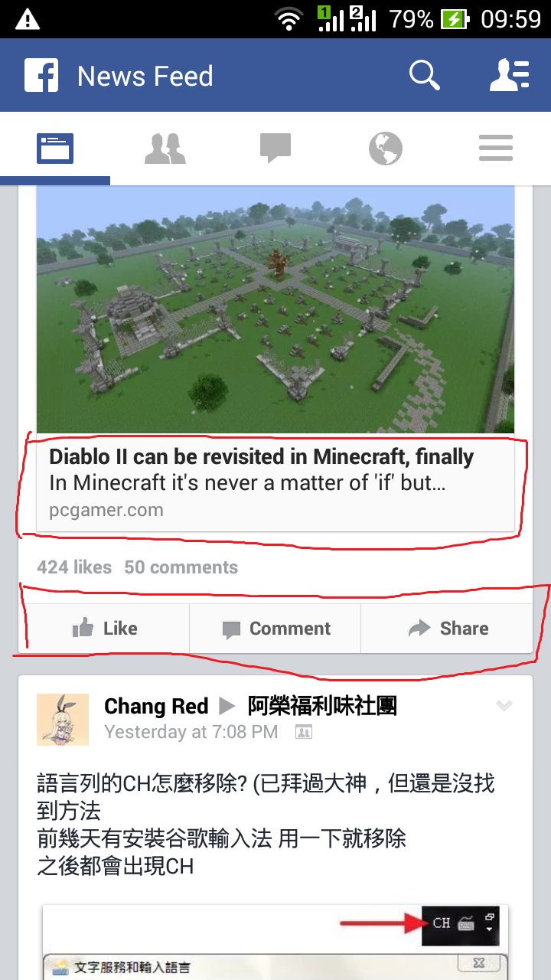The width and height of the screenshot is (551, 980).
Task: Like the Diablo II Minecraft post
Action: click(x=104, y=629)
